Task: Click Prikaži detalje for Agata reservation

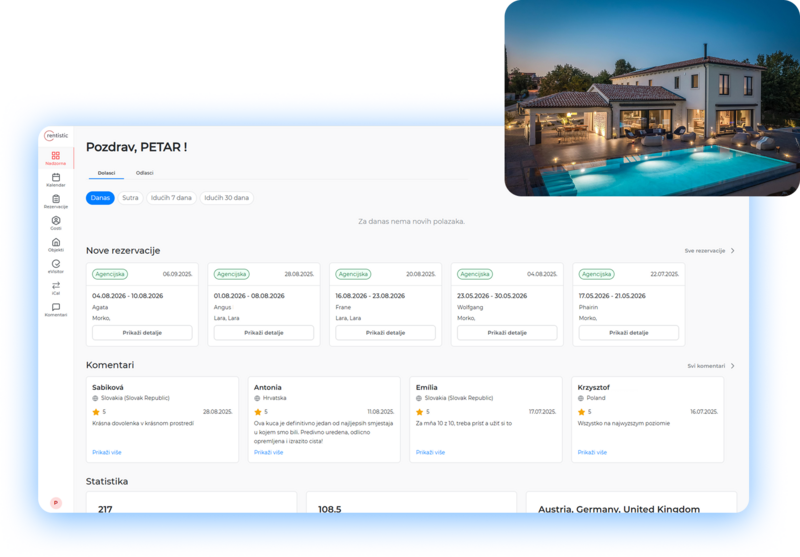Action: click(142, 332)
